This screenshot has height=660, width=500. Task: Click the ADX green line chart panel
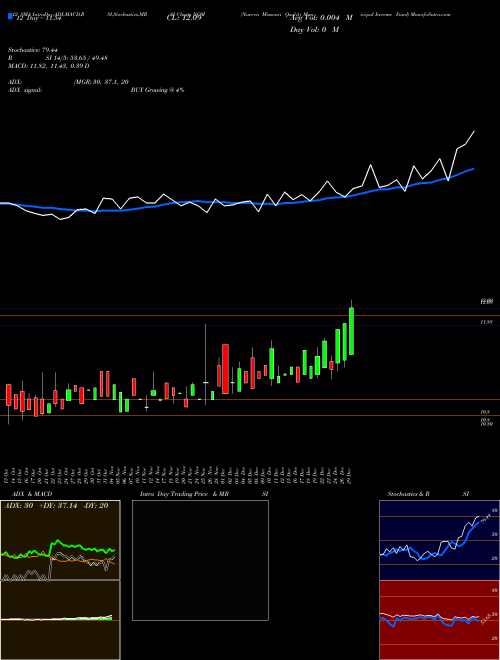click(61, 540)
